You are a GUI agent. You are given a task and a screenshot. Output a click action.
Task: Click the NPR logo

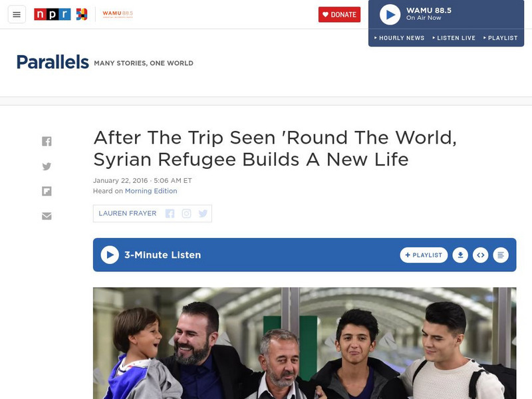point(53,14)
